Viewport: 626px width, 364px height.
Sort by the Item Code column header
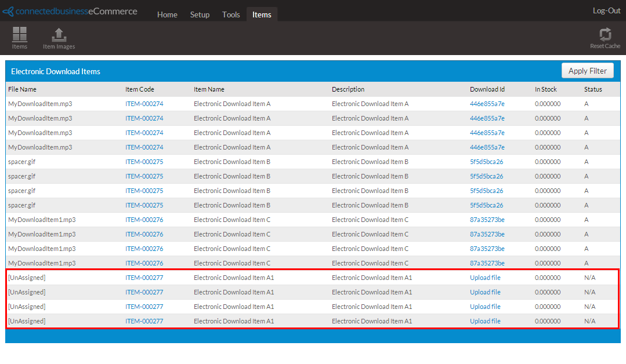140,89
